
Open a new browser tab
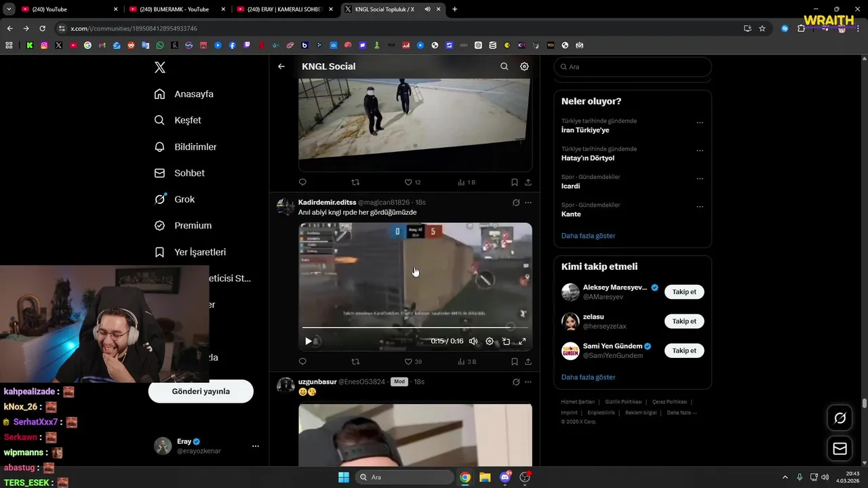454,9
